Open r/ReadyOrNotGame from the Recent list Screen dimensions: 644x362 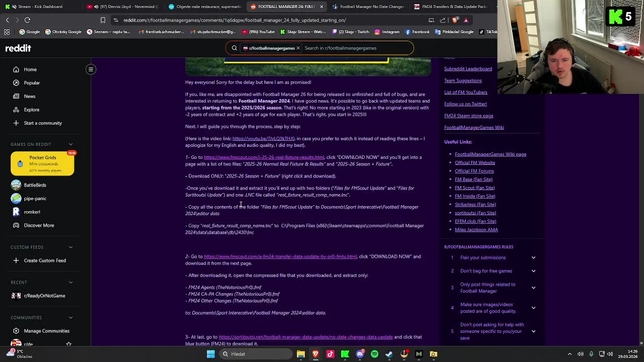pos(38,296)
